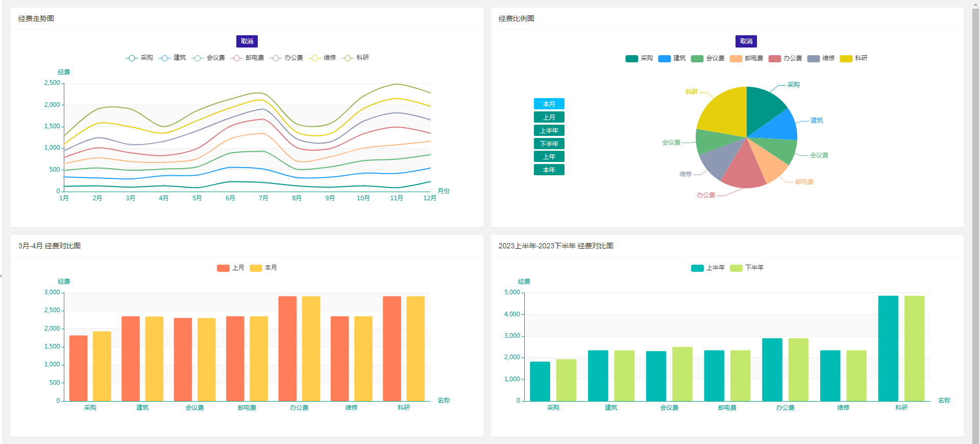The image size is (980, 444).
Task: Toggle 本月 legend icon in monthly bar chart
Action: tap(256, 268)
